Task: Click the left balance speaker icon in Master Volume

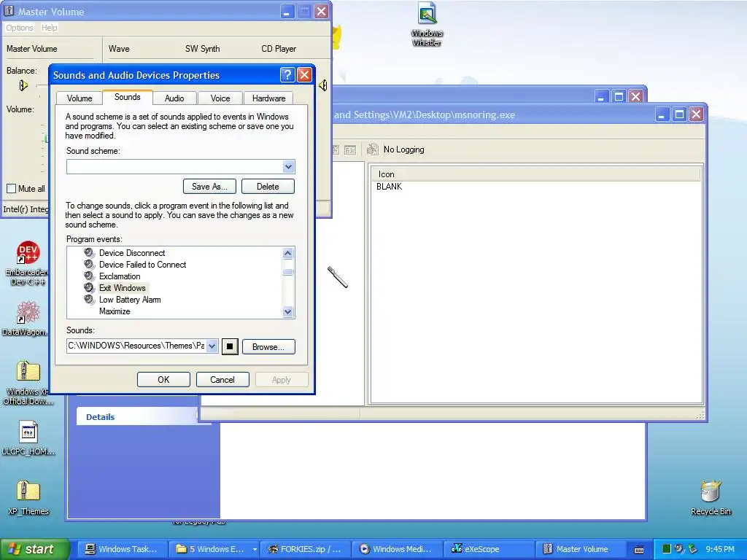Action: (x=23, y=85)
